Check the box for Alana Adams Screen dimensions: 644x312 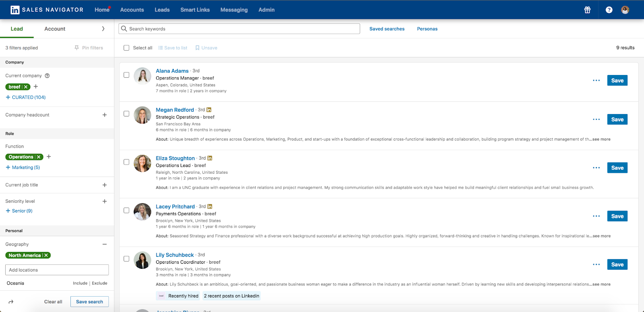pyautogui.click(x=126, y=75)
